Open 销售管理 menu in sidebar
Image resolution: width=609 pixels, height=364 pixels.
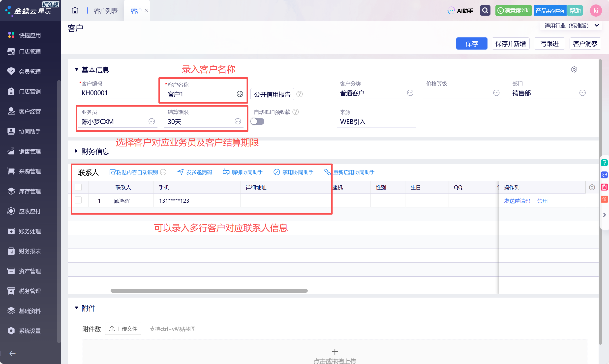(30, 151)
